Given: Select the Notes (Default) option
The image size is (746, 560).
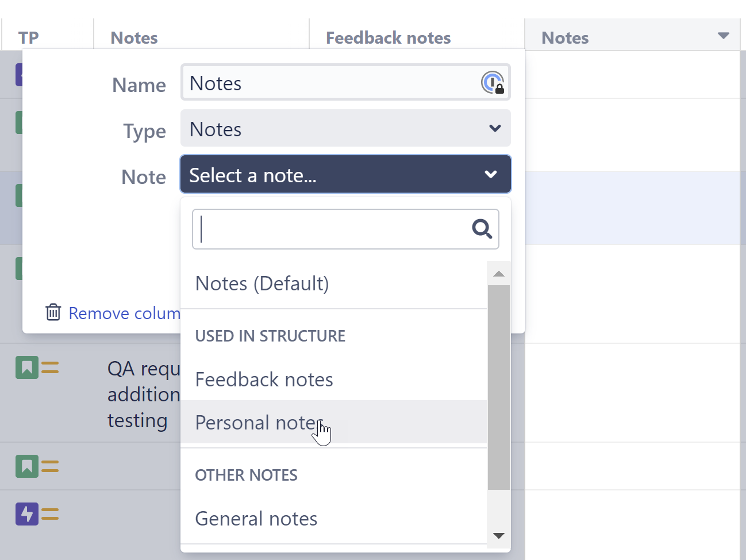Looking at the screenshot, I should tap(262, 283).
